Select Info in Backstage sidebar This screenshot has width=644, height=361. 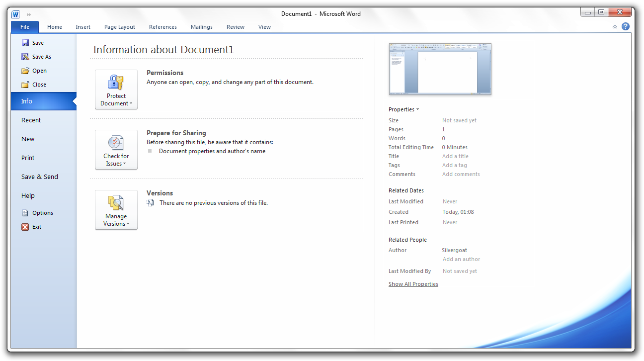point(44,101)
